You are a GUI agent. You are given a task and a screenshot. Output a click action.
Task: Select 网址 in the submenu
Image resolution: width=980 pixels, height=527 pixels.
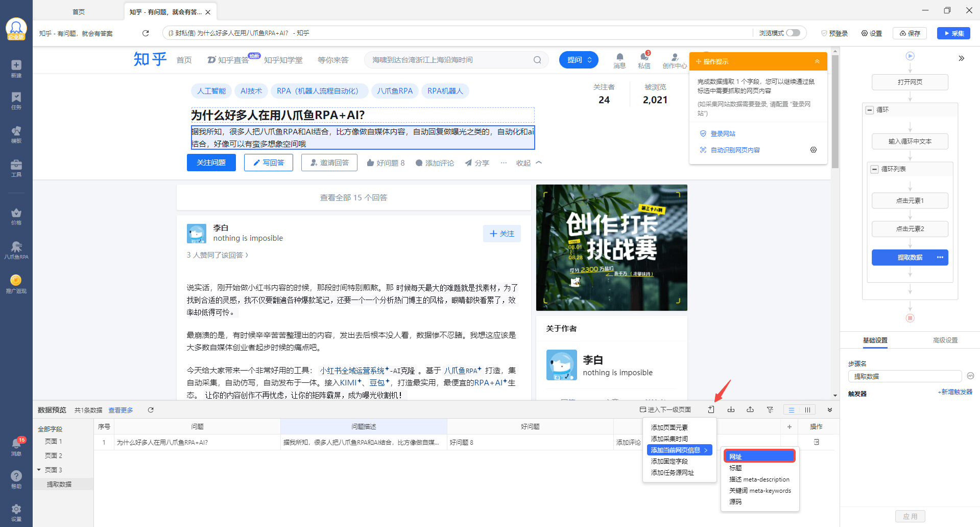(x=759, y=456)
